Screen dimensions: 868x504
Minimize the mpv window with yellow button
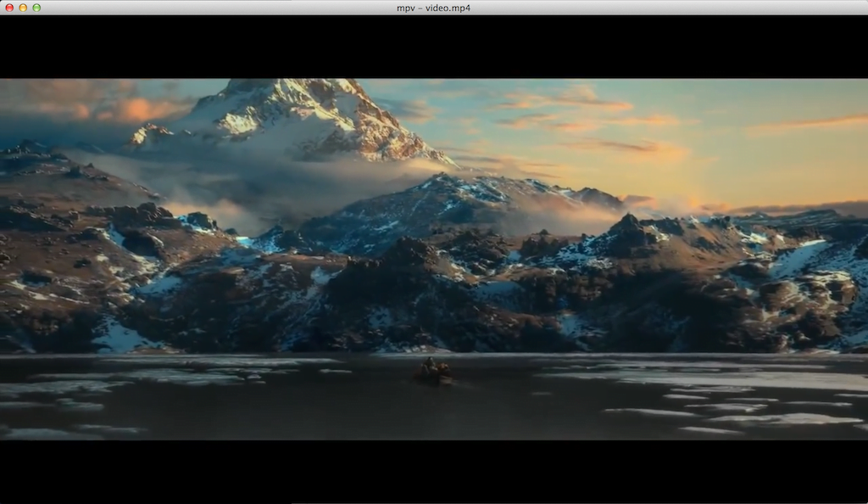pyautogui.click(x=23, y=8)
